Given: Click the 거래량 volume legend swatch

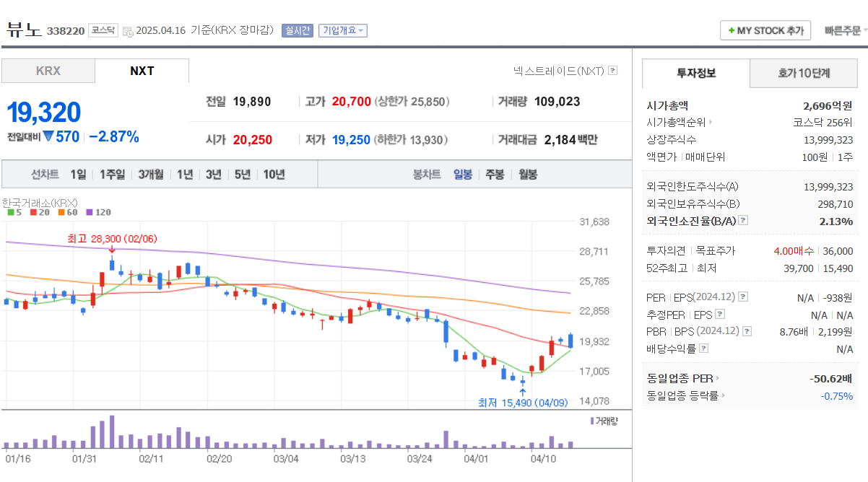Looking at the screenshot, I should (x=593, y=421).
